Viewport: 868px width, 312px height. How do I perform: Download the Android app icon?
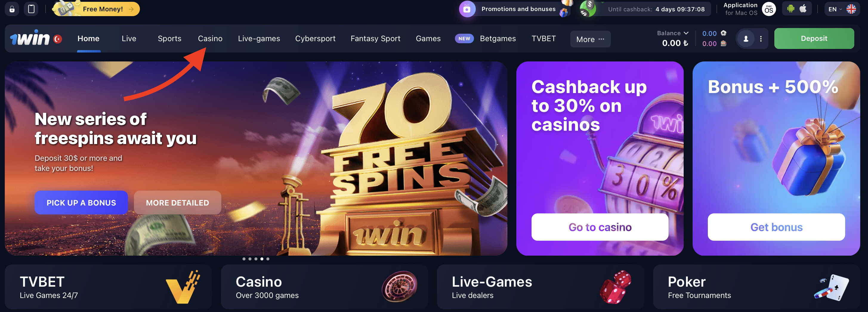pyautogui.click(x=790, y=9)
